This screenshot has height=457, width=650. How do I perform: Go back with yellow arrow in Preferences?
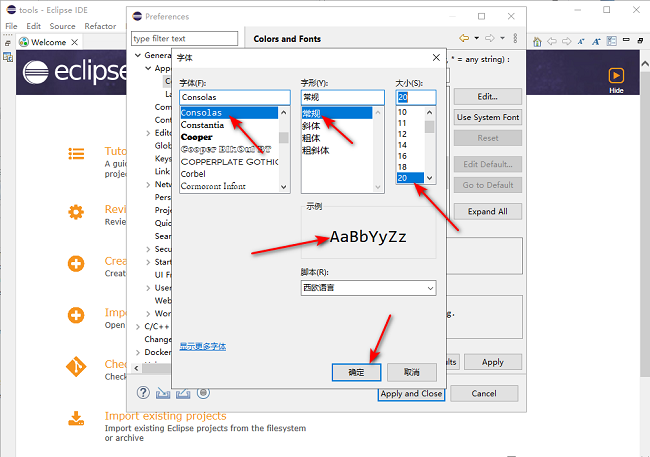464,38
